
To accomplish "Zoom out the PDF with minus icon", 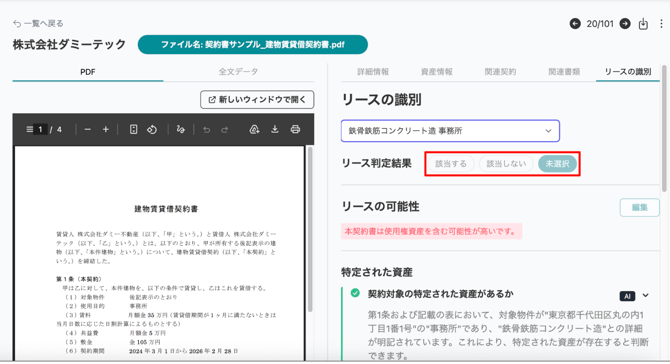I will (x=88, y=129).
